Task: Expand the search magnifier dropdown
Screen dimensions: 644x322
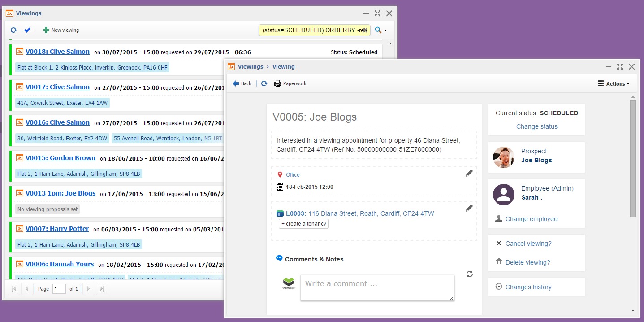Action: pos(380,30)
